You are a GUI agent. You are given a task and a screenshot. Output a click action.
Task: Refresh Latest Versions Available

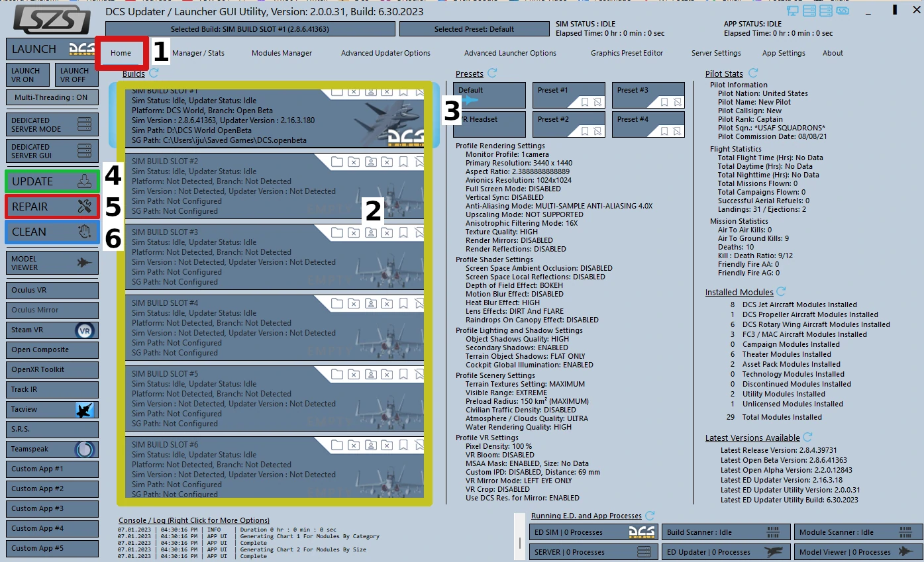808,437
